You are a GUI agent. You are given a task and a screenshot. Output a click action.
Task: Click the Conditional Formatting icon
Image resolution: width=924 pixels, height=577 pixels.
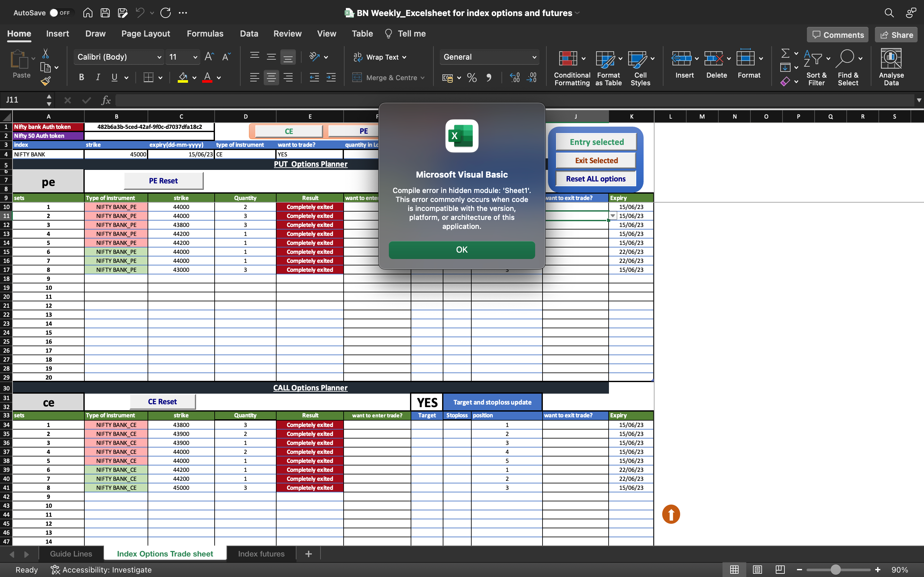(x=568, y=59)
